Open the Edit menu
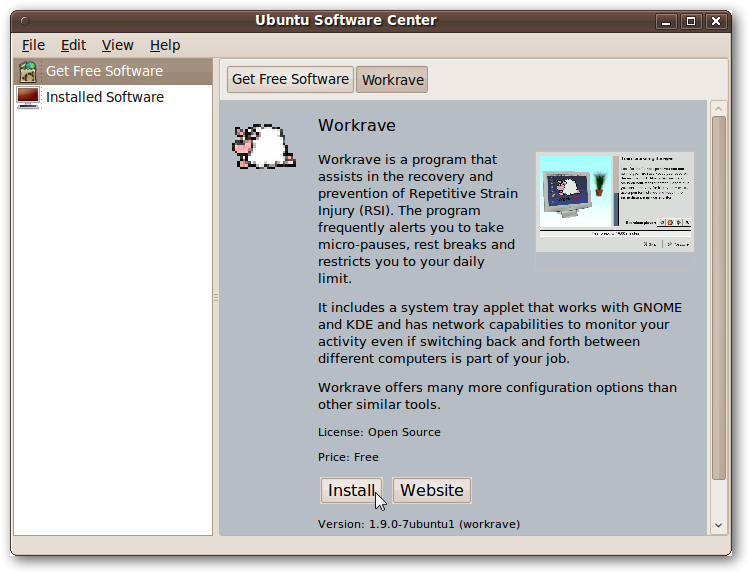The width and height of the screenshot is (750, 574). 73,45
